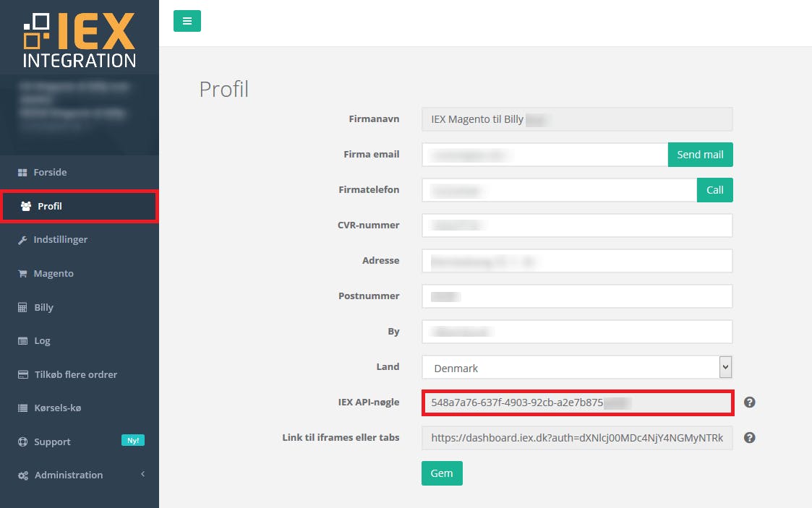Click the By label
The image size is (812, 508).
pos(393,332)
